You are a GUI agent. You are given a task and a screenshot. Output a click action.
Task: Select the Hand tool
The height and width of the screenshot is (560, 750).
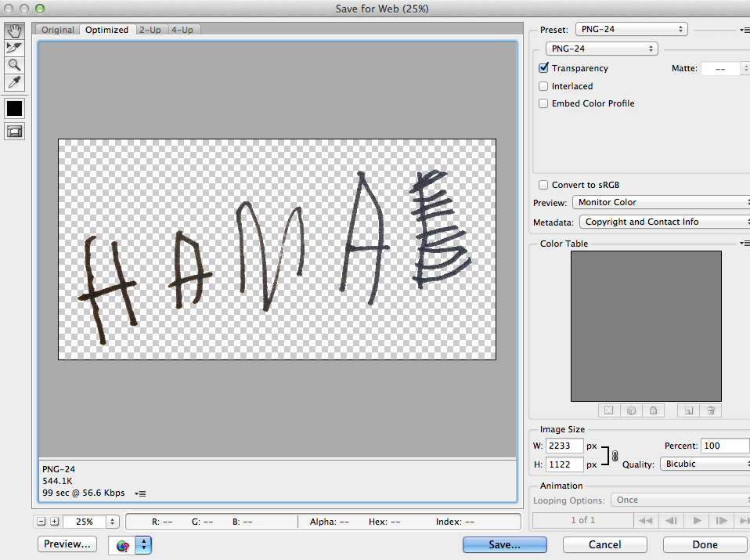pos(14,31)
